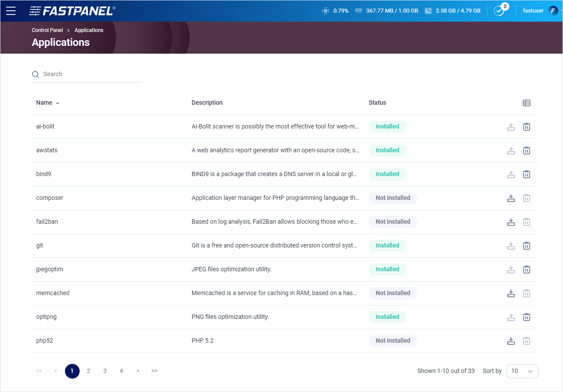Click the trash icon for fail2ban
Image resolution: width=563 pixels, height=392 pixels.
(x=527, y=222)
